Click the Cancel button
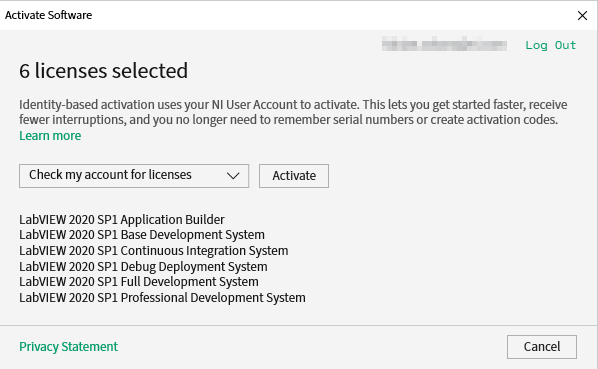This screenshot has width=598, height=369. click(542, 347)
